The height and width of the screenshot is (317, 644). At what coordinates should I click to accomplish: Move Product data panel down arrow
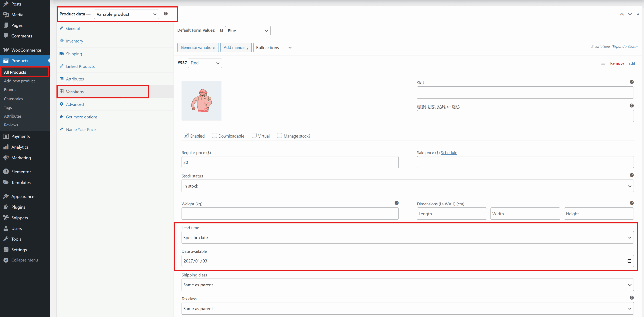[x=630, y=14]
